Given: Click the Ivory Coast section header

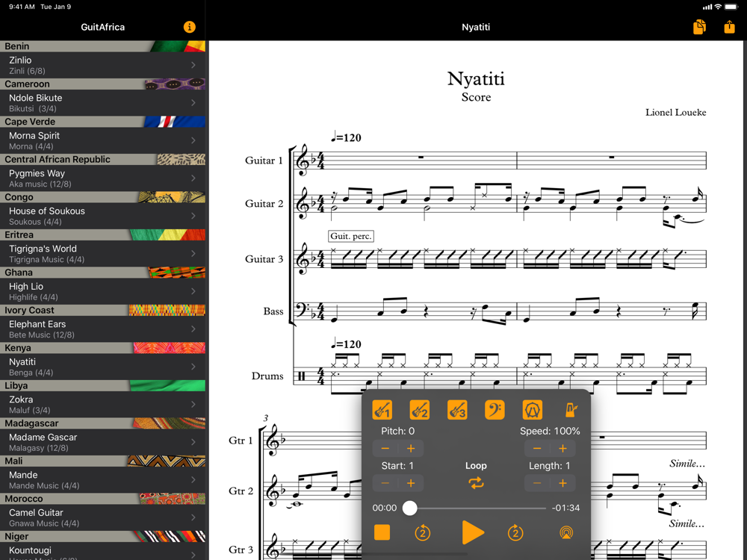Looking at the screenshot, I should [103, 310].
